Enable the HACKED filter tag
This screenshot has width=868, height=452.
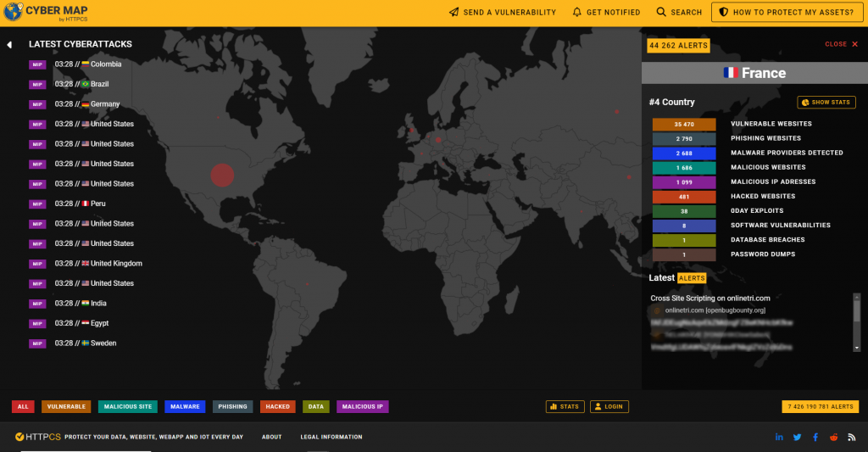point(277,407)
